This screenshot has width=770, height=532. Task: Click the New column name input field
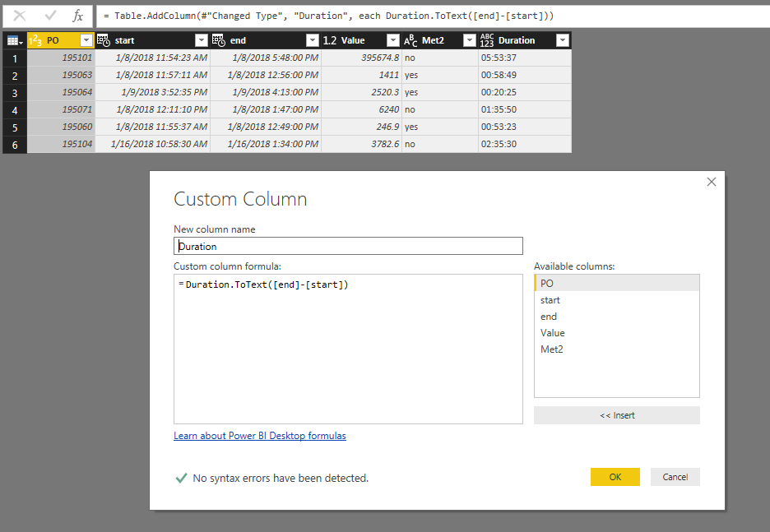[x=348, y=246]
